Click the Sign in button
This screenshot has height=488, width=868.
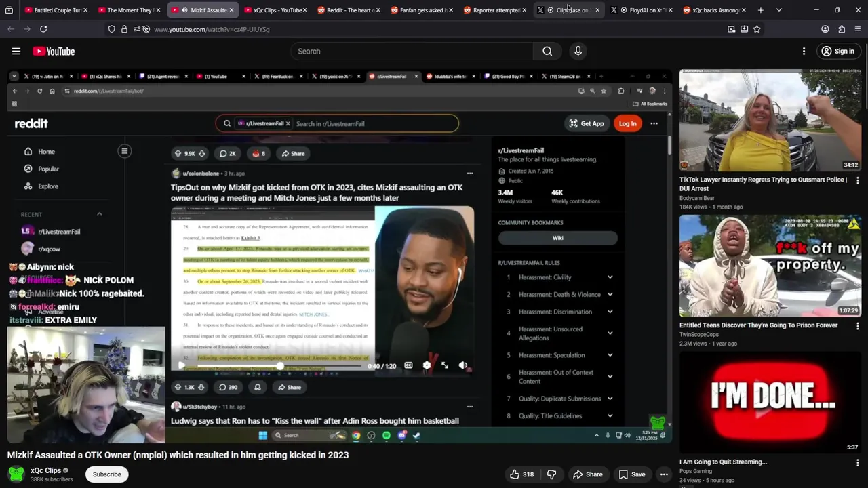837,52
